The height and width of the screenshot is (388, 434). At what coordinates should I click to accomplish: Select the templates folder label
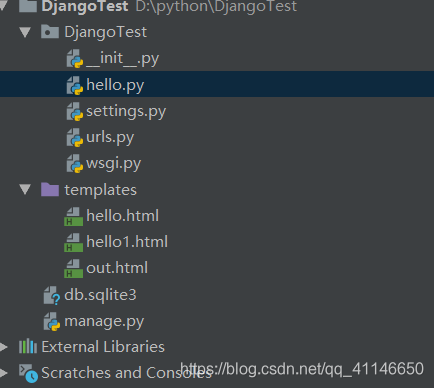(x=101, y=190)
